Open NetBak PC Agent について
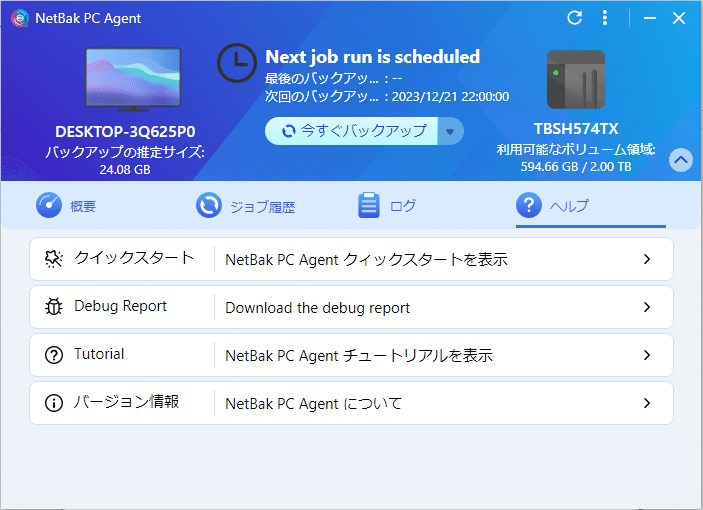Viewport: 703px width, 510px height. [313, 404]
